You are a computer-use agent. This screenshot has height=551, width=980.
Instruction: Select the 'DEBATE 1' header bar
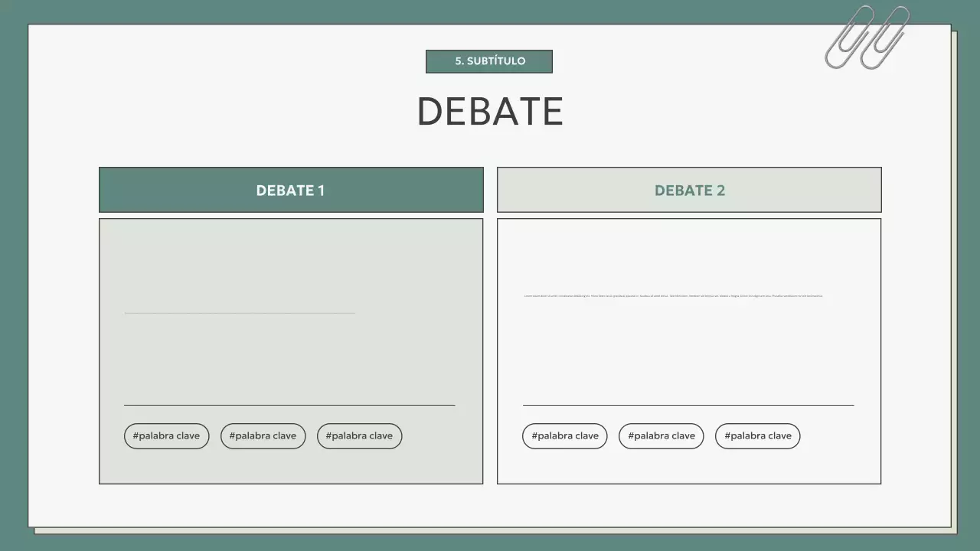click(x=290, y=190)
